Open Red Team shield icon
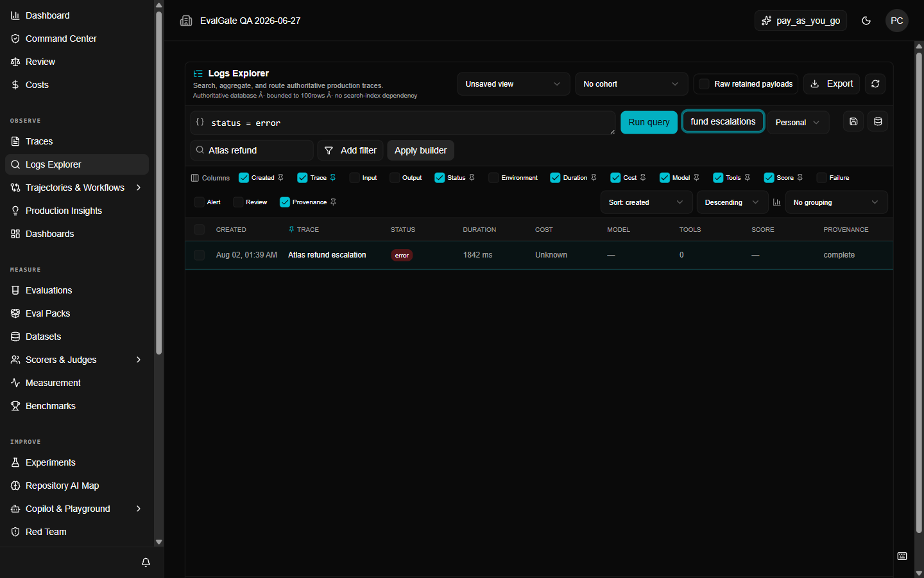The image size is (924, 578). [15, 532]
